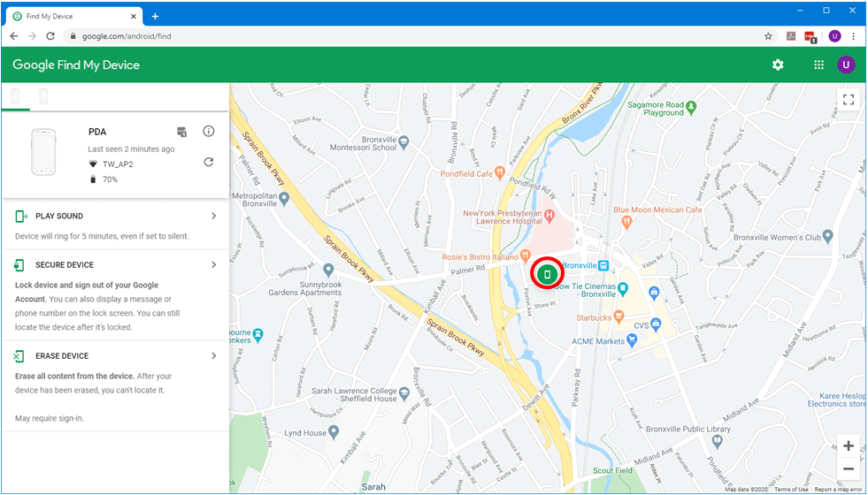
Task: Click the 70% battery level text
Action: [111, 179]
